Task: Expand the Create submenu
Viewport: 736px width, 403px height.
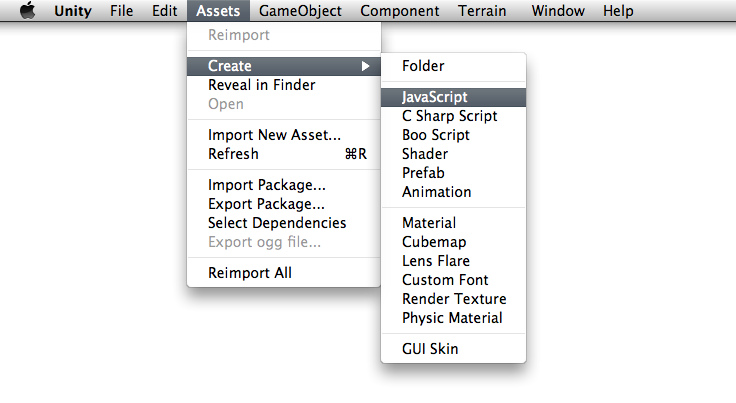Action: 284,66
